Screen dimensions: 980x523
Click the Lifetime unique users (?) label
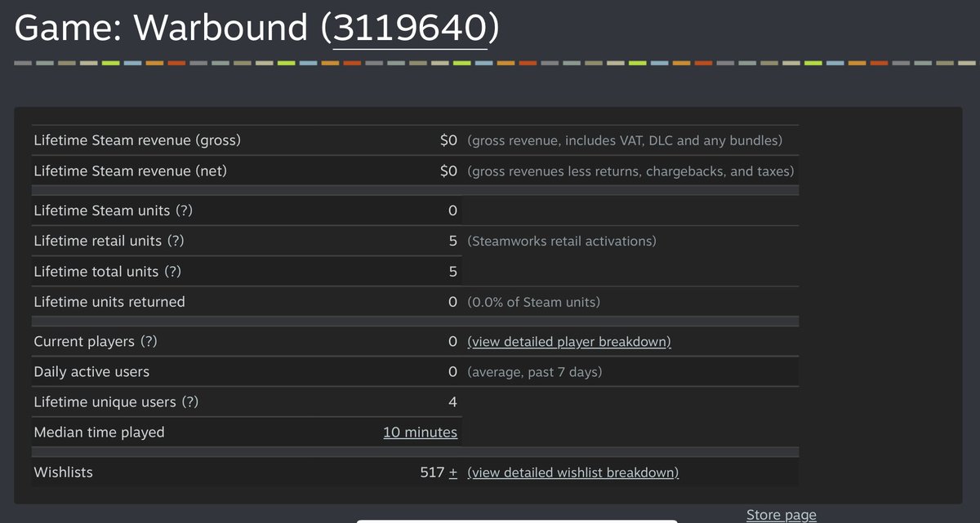pos(116,402)
